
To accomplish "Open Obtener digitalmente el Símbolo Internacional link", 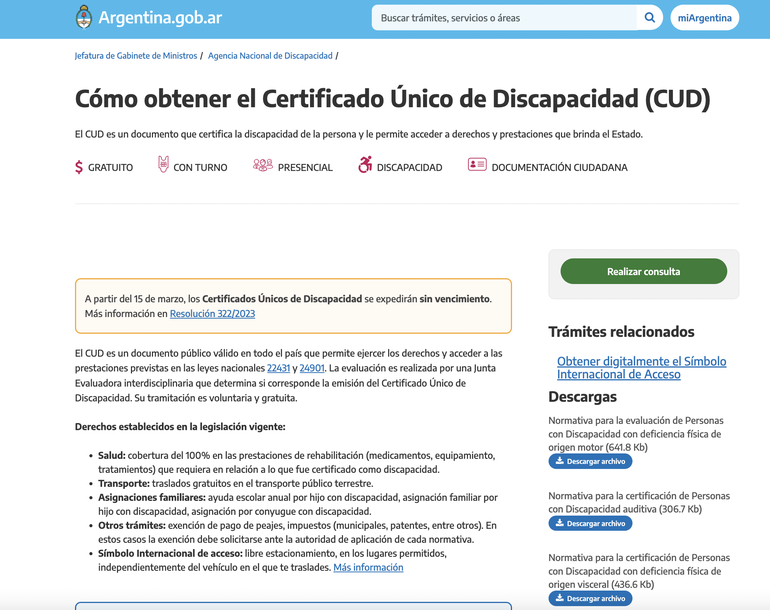I will click(641, 367).
